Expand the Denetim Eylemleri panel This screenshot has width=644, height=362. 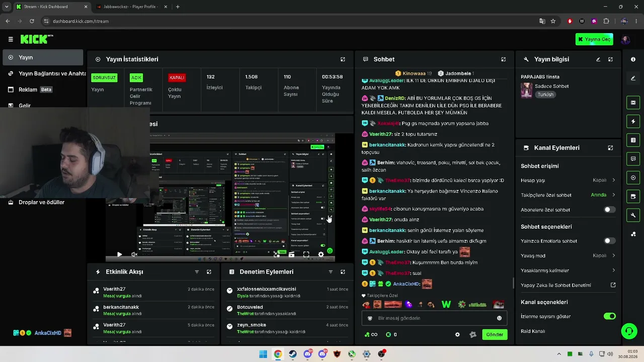(343, 271)
